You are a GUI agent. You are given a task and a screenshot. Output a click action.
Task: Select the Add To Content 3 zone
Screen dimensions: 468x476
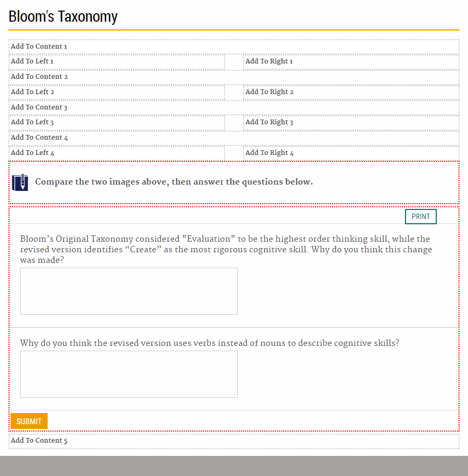(233, 108)
